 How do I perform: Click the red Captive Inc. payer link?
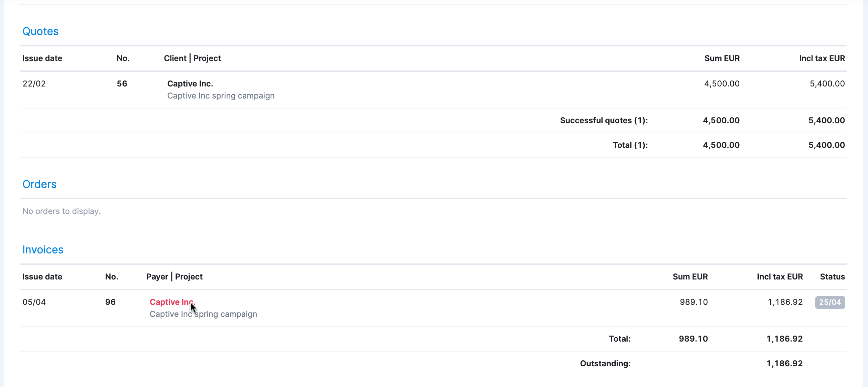(172, 302)
